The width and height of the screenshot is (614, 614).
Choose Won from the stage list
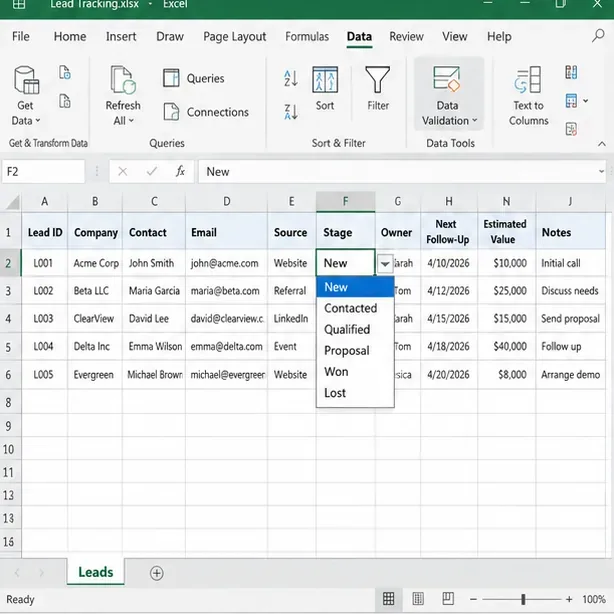tap(355, 372)
